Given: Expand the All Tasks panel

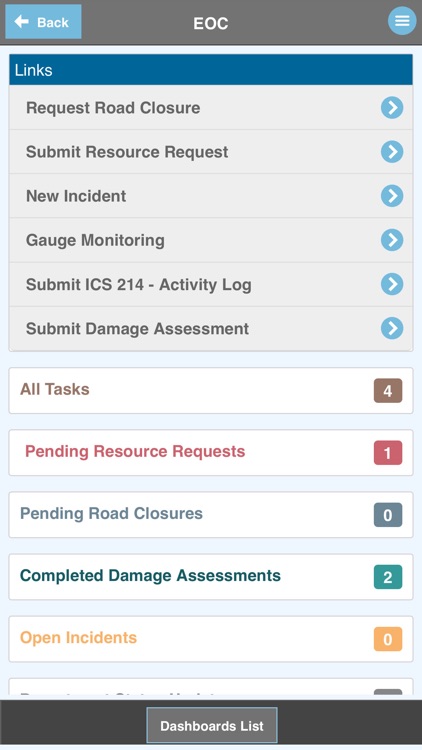Looking at the screenshot, I should click(x=211, y=390).
